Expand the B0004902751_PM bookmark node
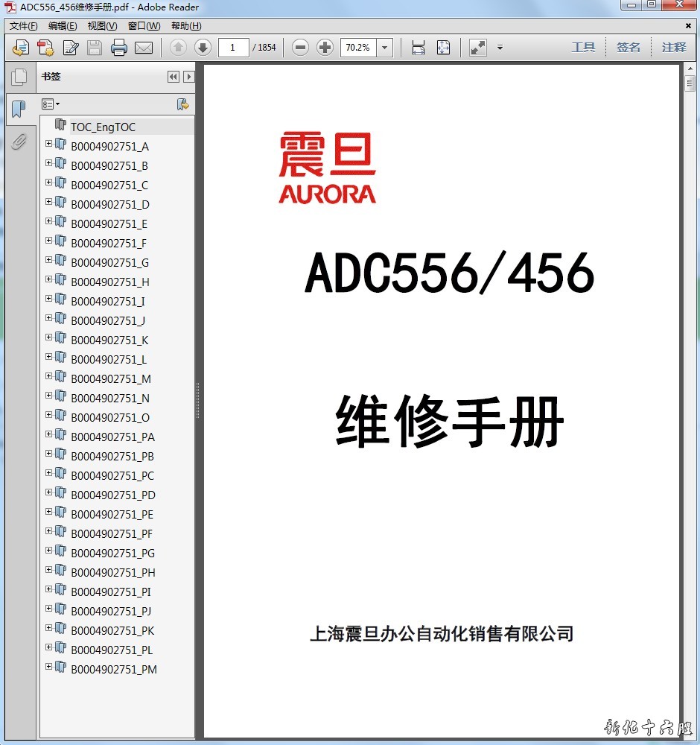The width and height of the screenshot is (700, 745). 48,666
